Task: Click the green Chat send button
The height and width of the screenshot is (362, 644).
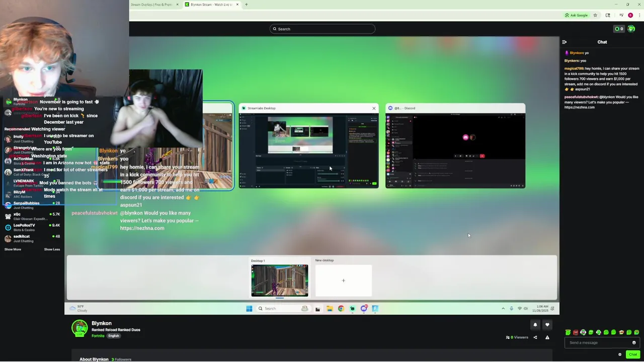Action: [x=633, y=354]
